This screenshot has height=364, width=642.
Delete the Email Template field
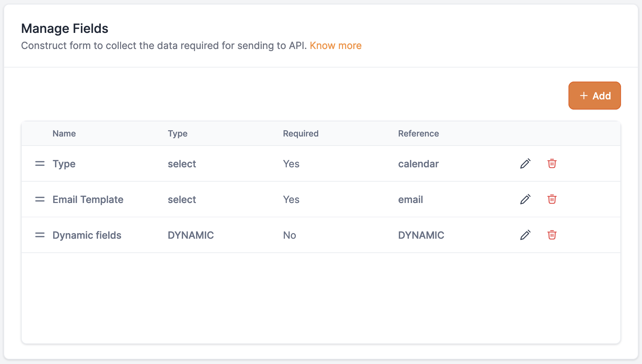pyautogui.click(x=552, y=199)
